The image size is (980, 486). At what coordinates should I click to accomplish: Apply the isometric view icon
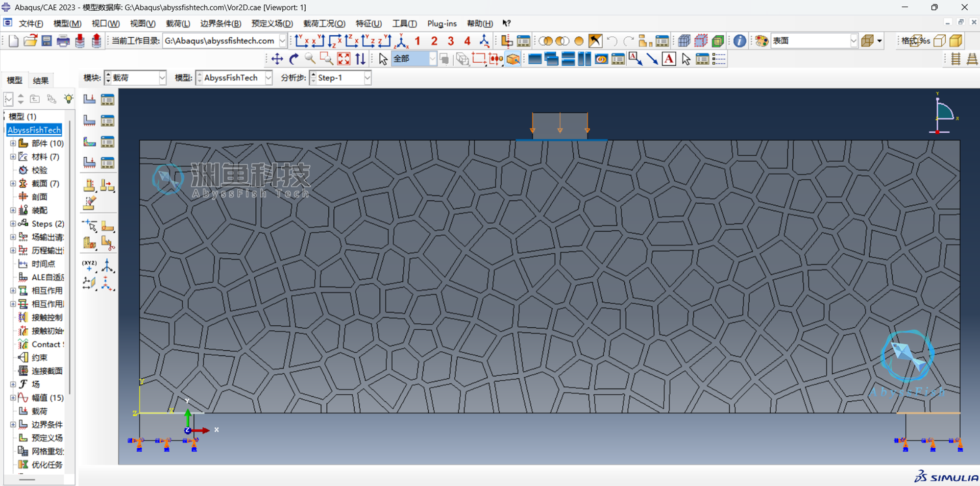pos(401,41)
